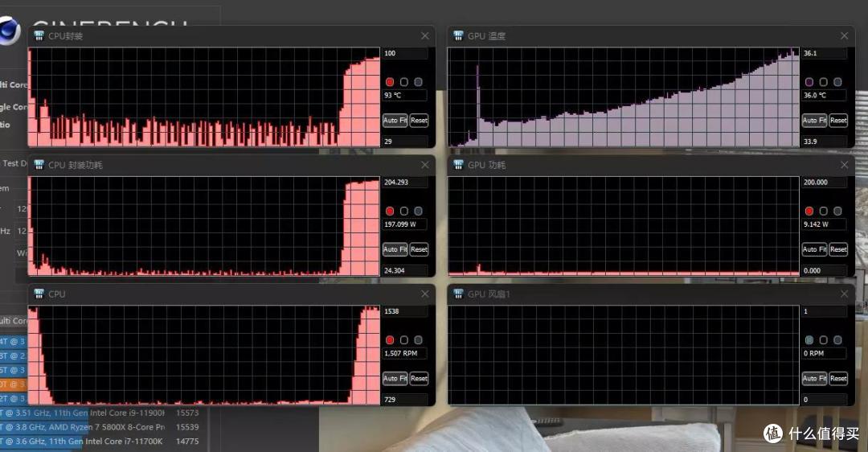Pick the red graph color in CPU 封装功耗

tap(390, 211)
